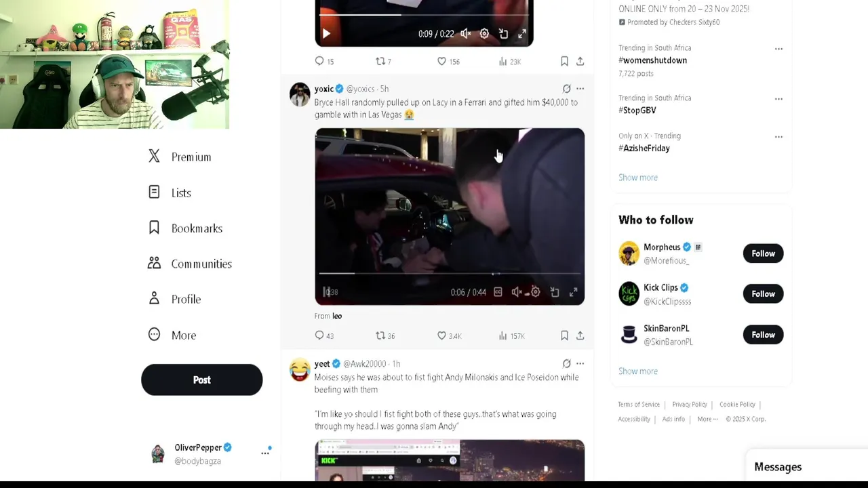Open replies on yoxic post with 43 comments
The image size is (868, 488).
[319, 335]
